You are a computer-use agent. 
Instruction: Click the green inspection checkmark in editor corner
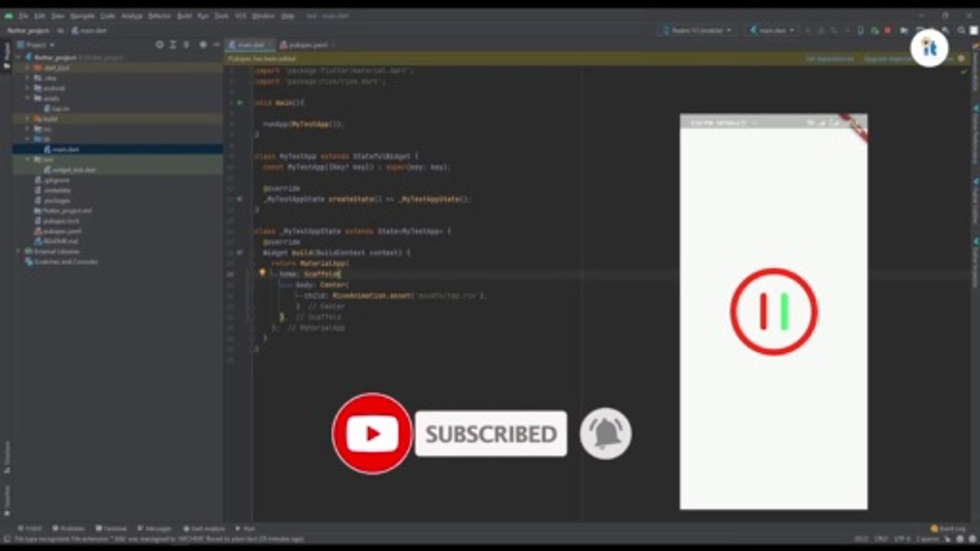click(x=963, y=71)
